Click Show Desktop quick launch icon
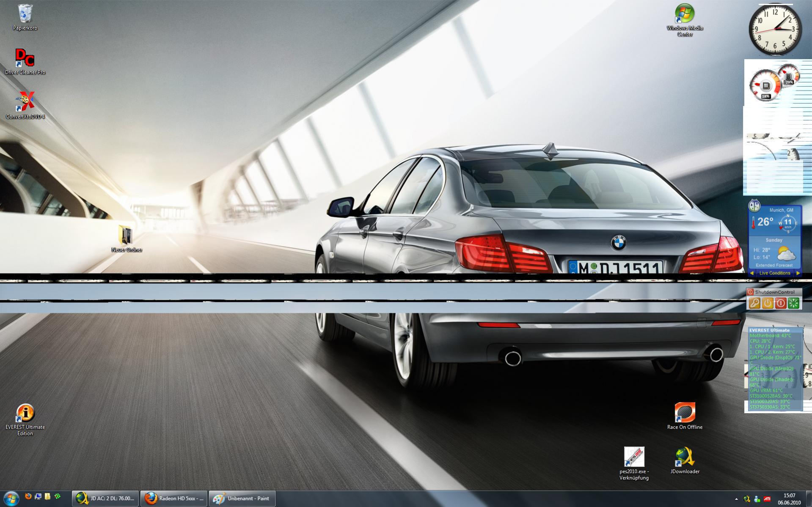The height and width of the screenshot is (507, 812). [38, 496]
